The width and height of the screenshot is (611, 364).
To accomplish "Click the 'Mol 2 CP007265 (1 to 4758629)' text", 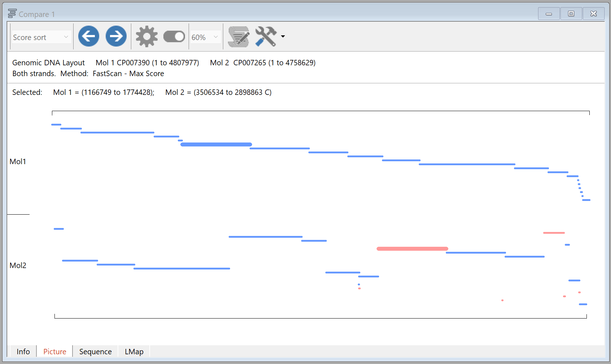I will pyautogui.click(x=263, y=63).
